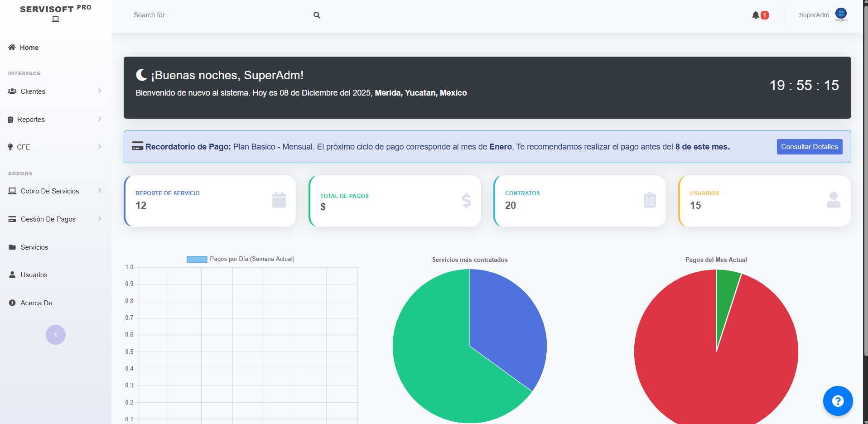Image resolution: width=868 pixels, height=424 pixels.
Task: Expand the Cobro De Servicios addon
Action: point(50,191)
